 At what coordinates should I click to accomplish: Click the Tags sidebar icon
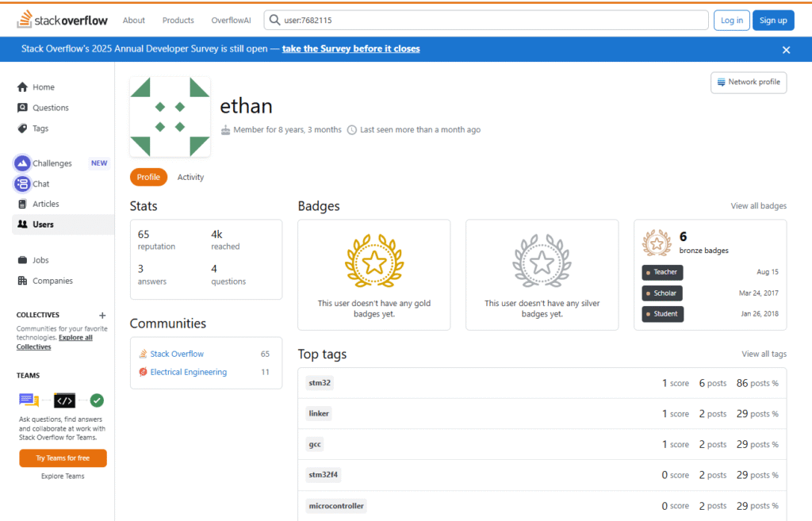22,128
